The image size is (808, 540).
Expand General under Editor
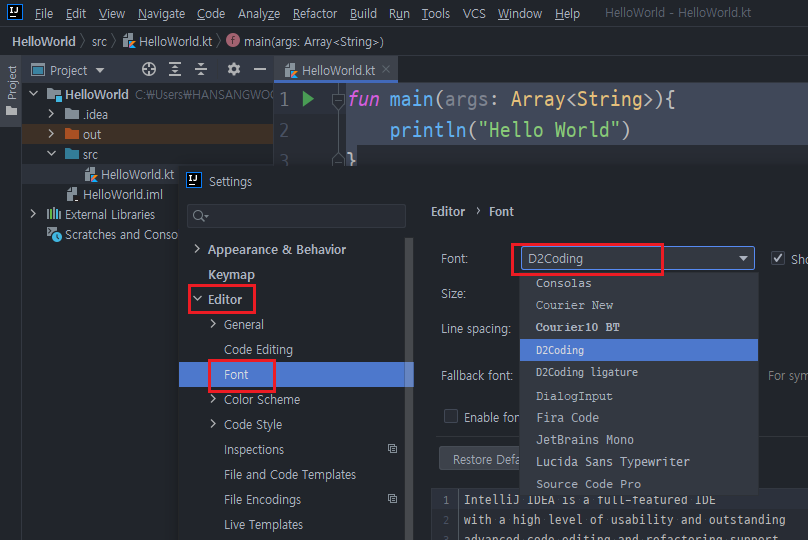tap(213, 323)
